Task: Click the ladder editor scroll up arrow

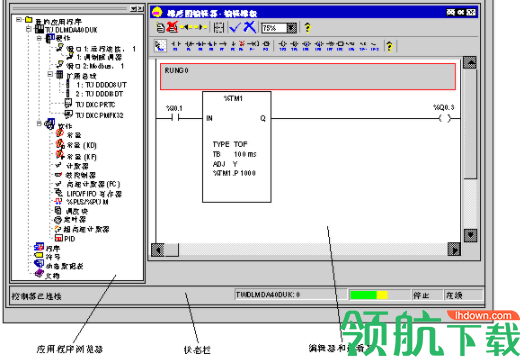Action: 470,63
